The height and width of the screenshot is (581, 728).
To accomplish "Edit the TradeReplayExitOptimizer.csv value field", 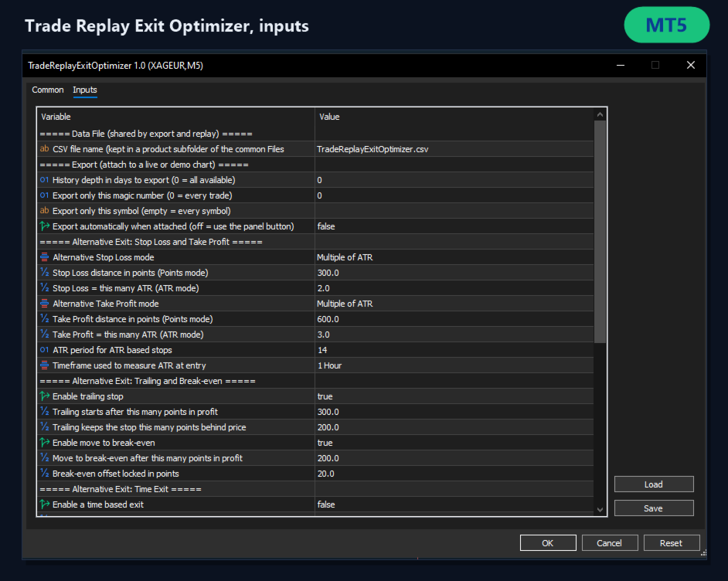I will point(454,149).
